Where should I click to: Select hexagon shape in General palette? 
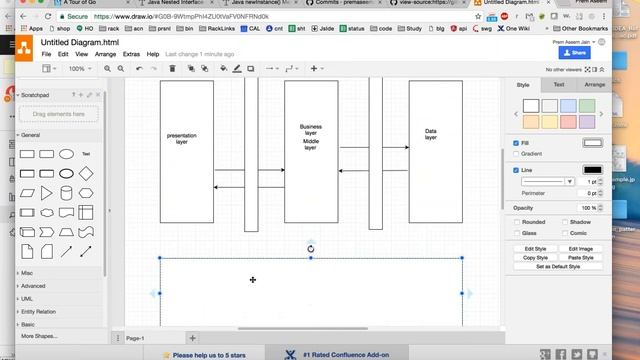point(86,193)
